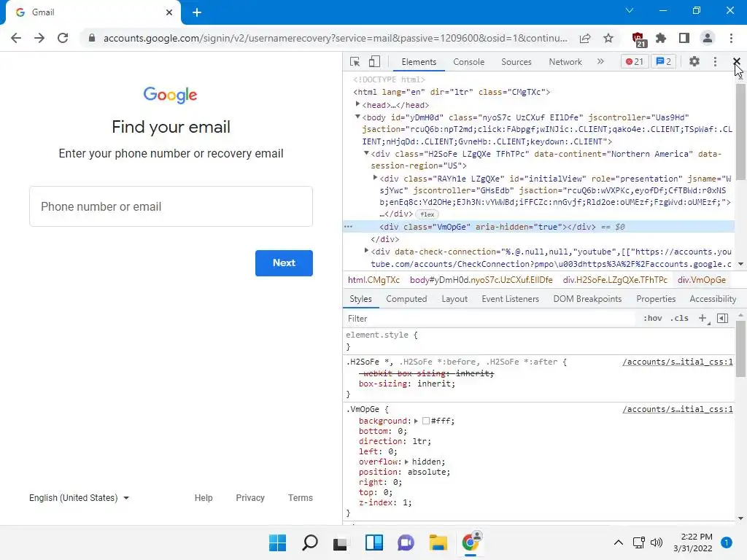Toggle the computed styles sidebar pane icon
This screenshot has height=560, width=747.
pyautogui.click(x=722, y=318)
